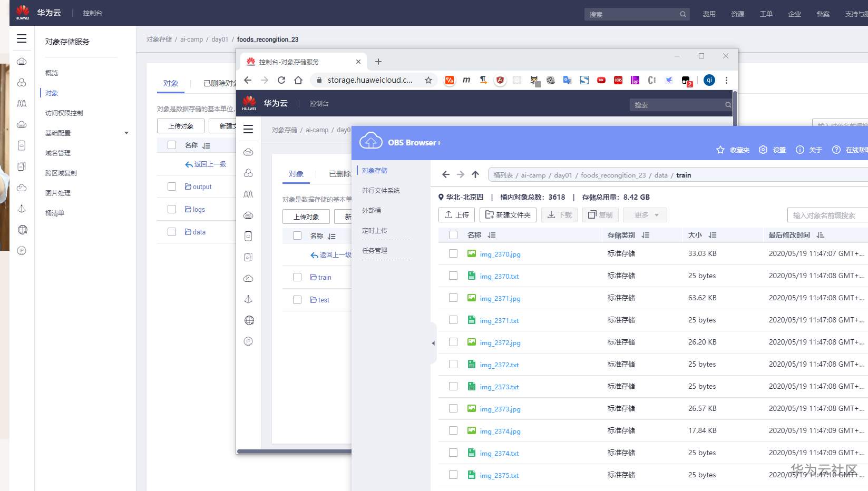
Task: Tick the checkbox for img_2371.txt
Action: click(x=453, y=320)
